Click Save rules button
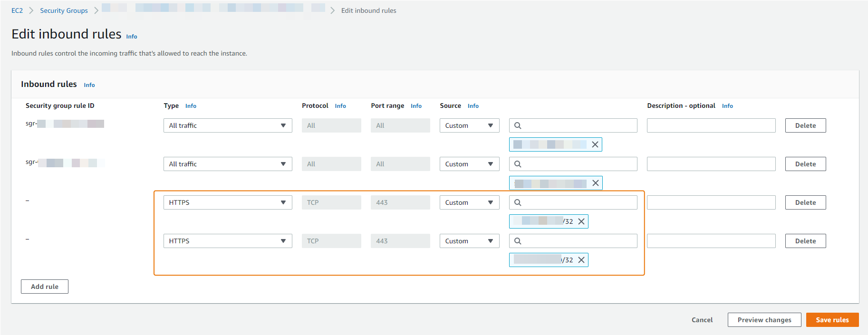 [x=832, y=320]
